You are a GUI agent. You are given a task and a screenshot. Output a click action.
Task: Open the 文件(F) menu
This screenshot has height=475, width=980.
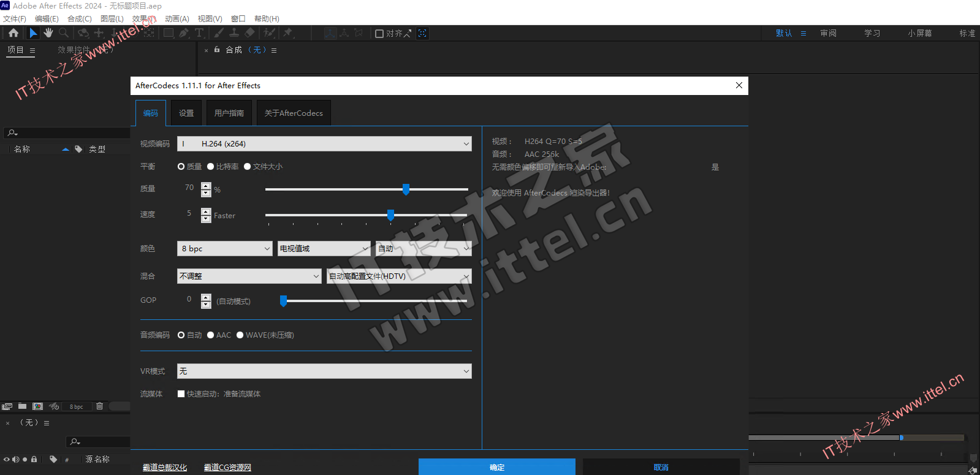[x=15, y=19]
